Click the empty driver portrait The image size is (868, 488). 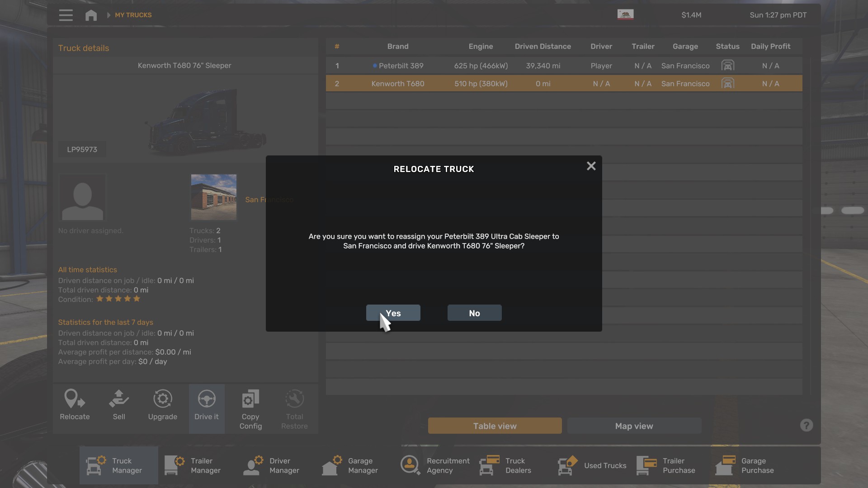click(82, 197)
